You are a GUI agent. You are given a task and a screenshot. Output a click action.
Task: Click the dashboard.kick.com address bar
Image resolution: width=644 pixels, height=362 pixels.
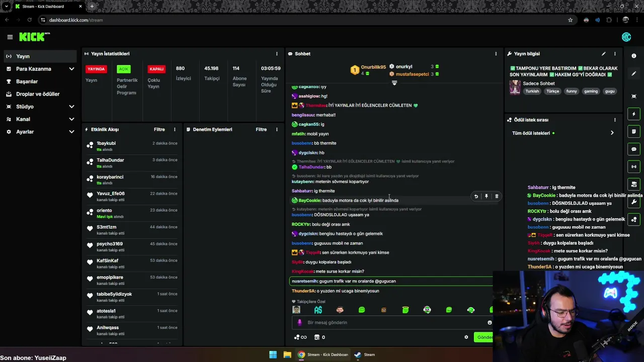(307, 20)
